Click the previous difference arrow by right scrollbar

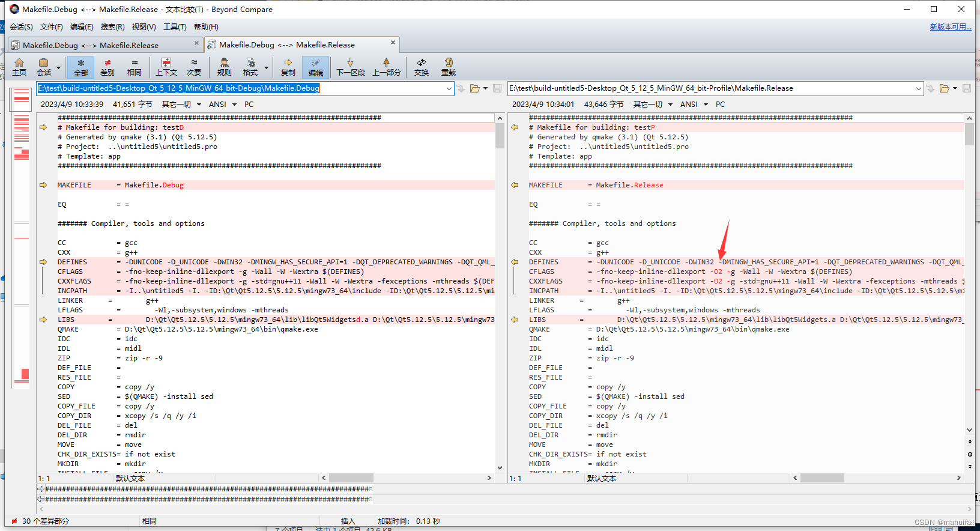tap(970, 441)
